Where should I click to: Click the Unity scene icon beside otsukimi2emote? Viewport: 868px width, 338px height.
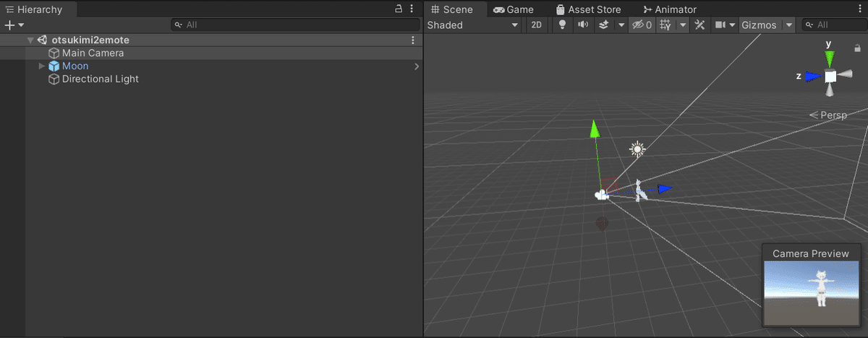[42, 41]
